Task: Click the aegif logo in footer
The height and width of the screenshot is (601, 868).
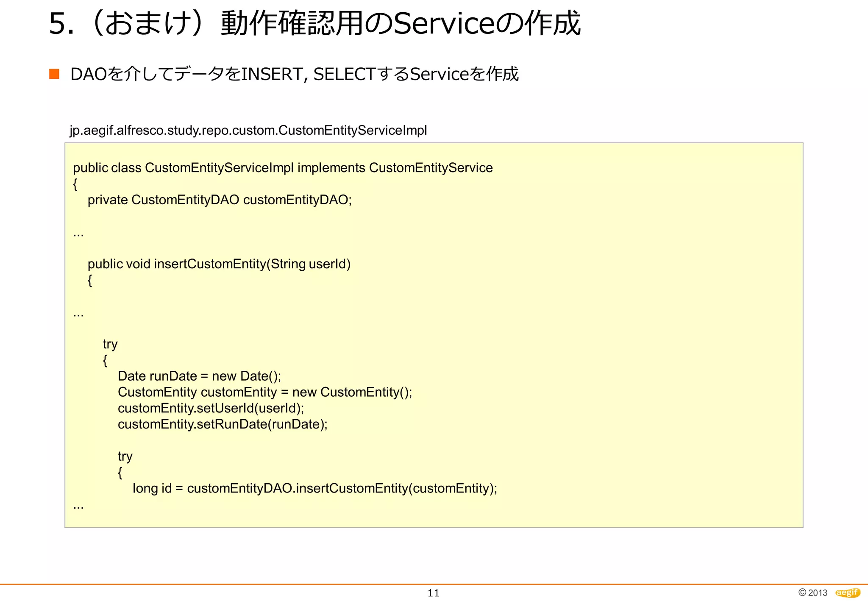Action: (x=847, y=593)
